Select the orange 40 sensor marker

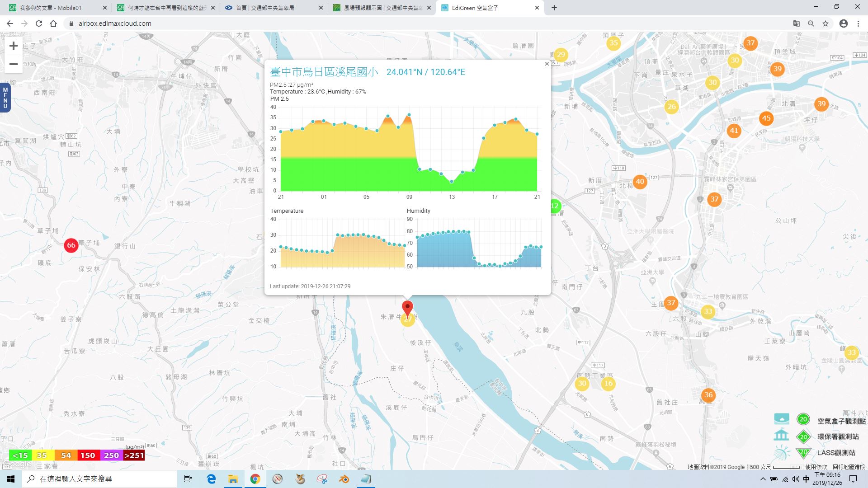coord(640,182)
